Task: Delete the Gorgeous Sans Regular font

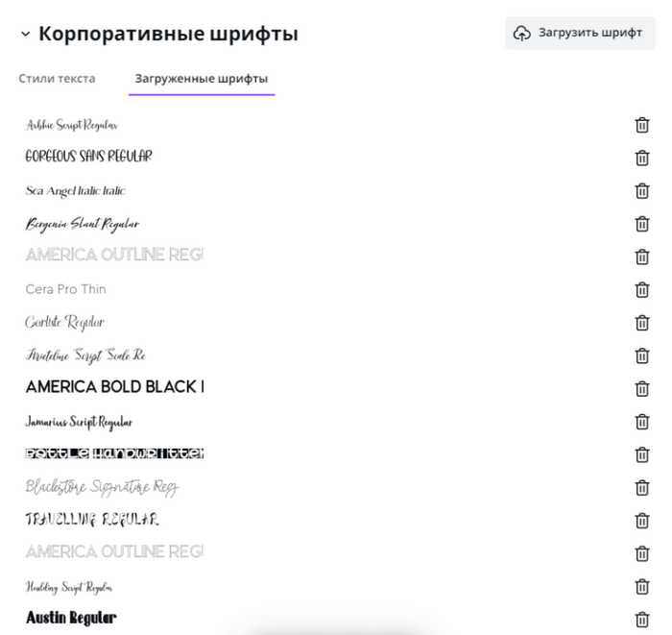Action: pyautogui.click(x=642, y=158)
